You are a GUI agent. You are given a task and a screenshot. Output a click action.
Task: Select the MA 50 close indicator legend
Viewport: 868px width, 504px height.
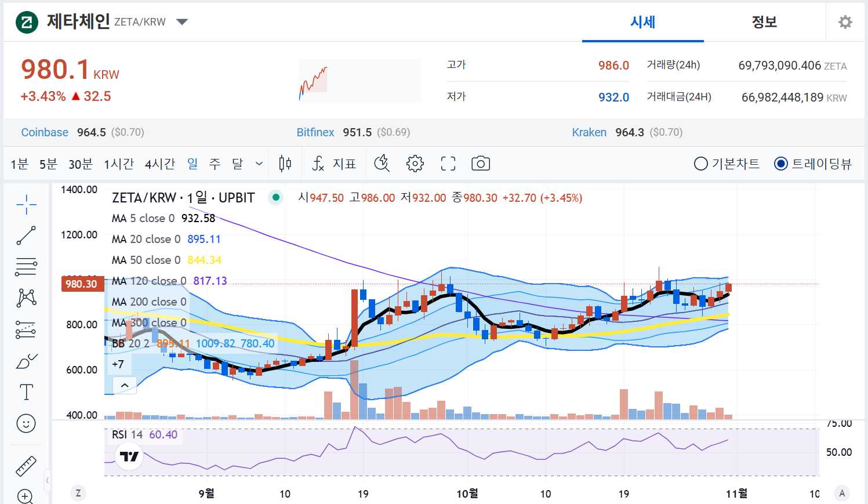pos(166,260)
